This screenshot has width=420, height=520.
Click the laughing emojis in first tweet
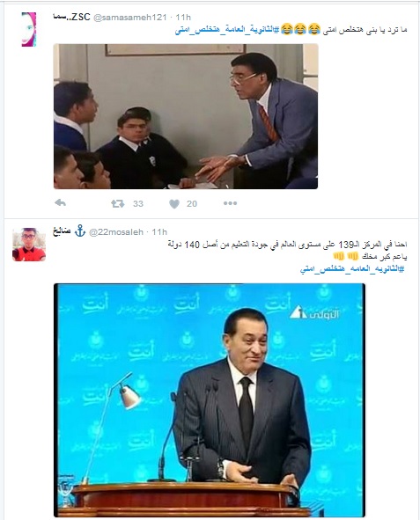[x=300, y=30]
